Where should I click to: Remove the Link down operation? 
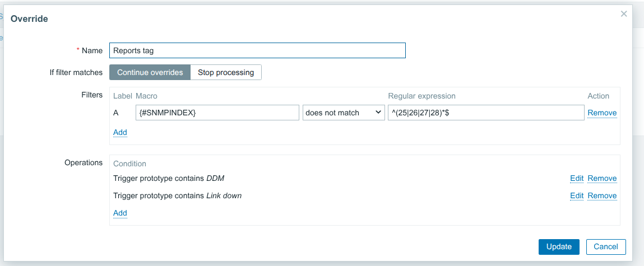point(602,195)
